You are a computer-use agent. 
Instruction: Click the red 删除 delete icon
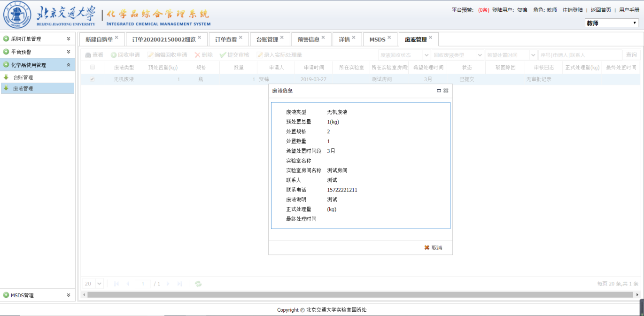point(198,55)
